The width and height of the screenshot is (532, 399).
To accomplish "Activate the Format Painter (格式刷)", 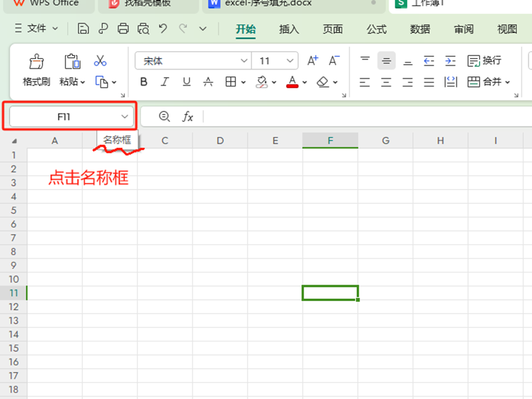I will (36, 70).
